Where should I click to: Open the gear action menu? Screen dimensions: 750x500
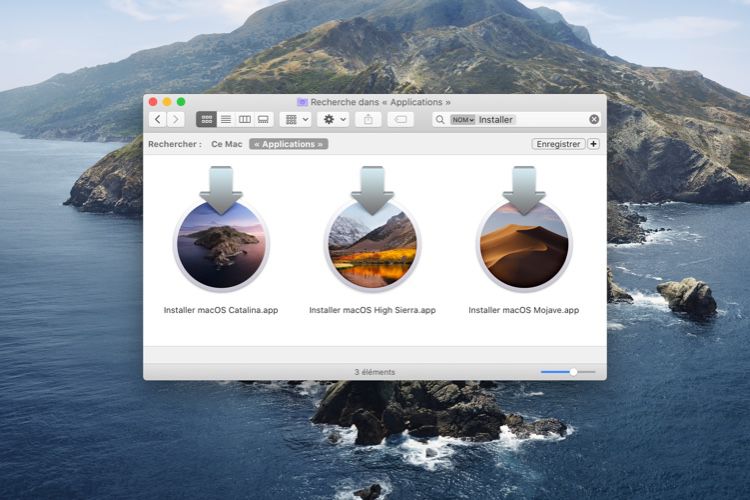click(334, 119)
